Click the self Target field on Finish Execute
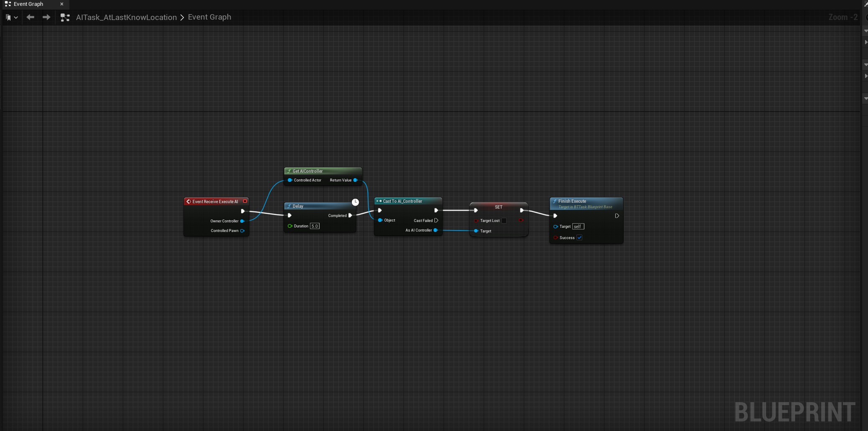868x431 pixels. tap(578, 226)
